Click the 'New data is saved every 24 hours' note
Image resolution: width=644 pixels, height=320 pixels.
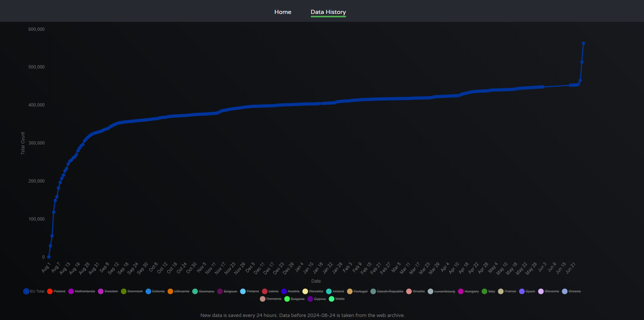pos(302,315)
